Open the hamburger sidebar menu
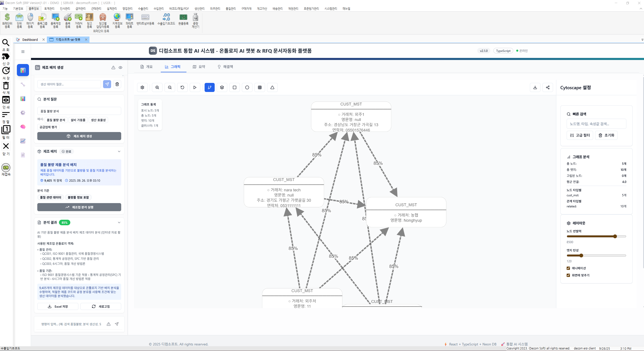This screenshot has width=644, height=351. tap(23, 52)
